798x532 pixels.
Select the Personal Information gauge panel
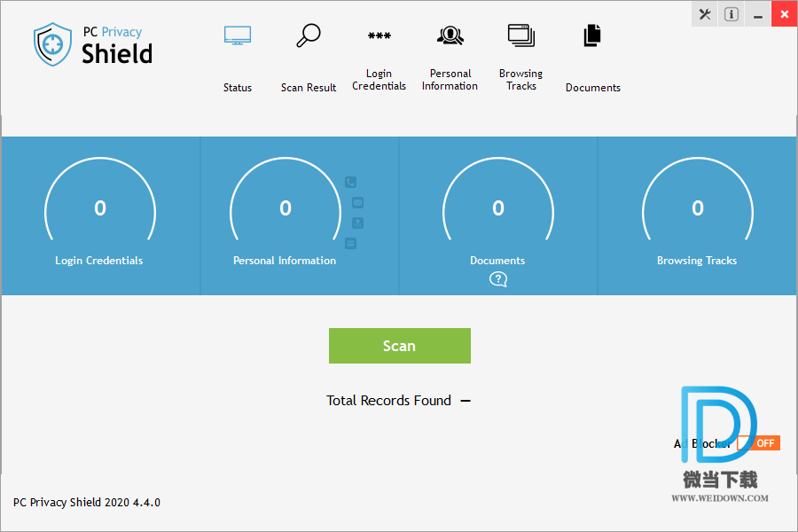pyautogui.click(x=300, y=215)
